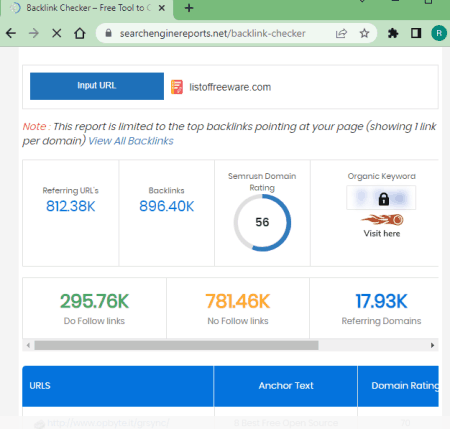Viewport: 450px width, 429px height.
Task: Click the Input URL button
Action: [x=97, y=86]
